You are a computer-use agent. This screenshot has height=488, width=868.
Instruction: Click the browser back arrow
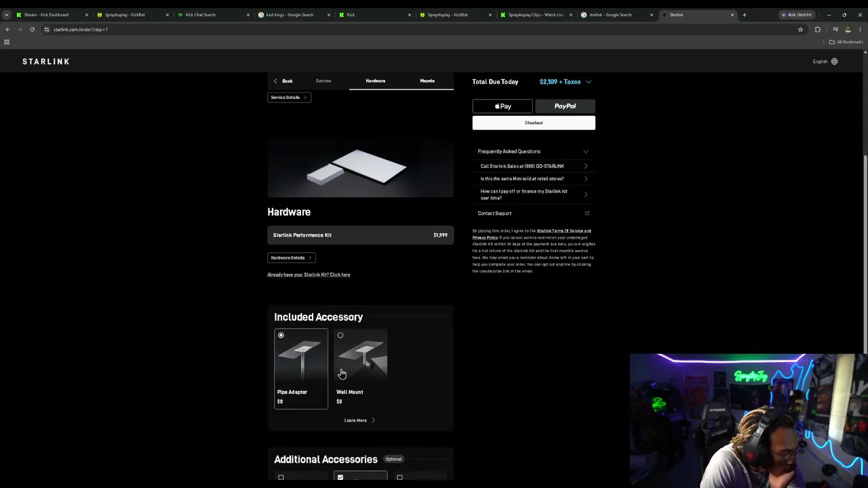(7, 29)
